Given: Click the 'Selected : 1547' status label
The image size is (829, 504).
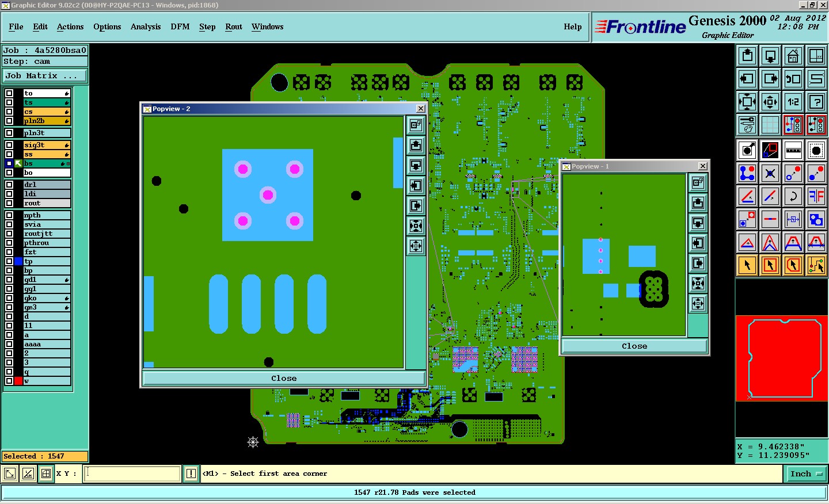Looking at the screenshot, I should 45,456.
